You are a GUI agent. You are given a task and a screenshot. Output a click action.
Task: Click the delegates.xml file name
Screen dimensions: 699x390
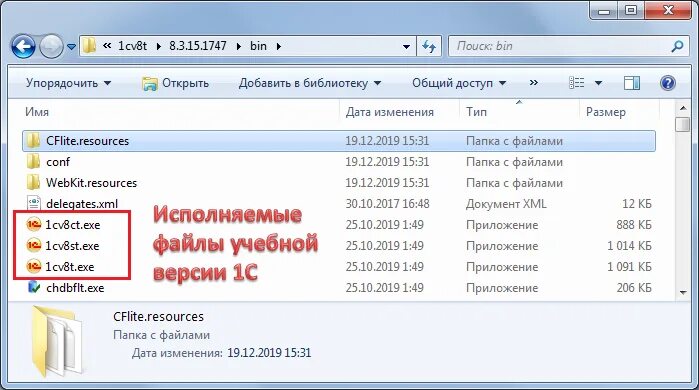pos(82,204)
